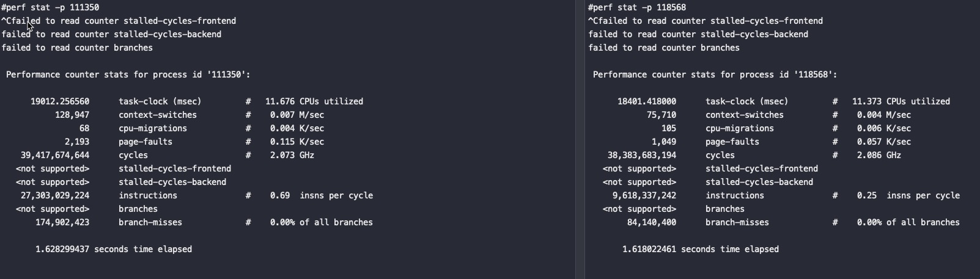Click the 174,902,423 branch-misses value
Viewport: 980px width, 279px height.
62,222
